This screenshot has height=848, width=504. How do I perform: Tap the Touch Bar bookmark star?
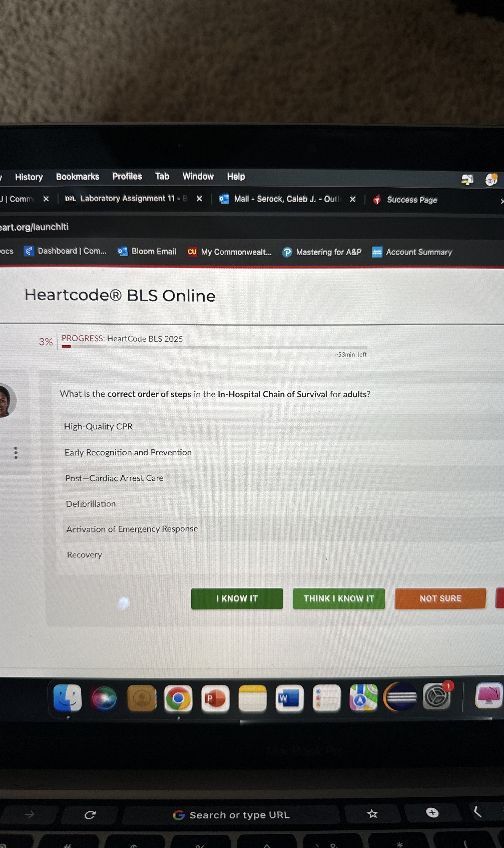(373, 814)
